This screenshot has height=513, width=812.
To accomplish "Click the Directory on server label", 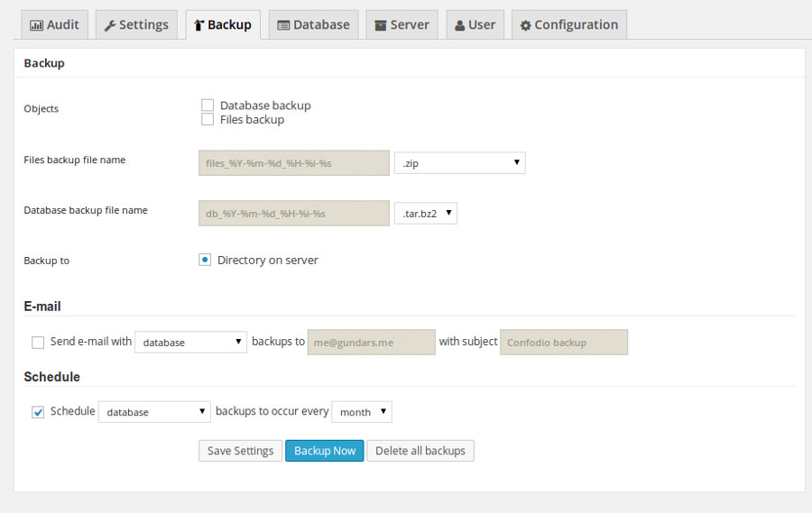I will 268,260.
